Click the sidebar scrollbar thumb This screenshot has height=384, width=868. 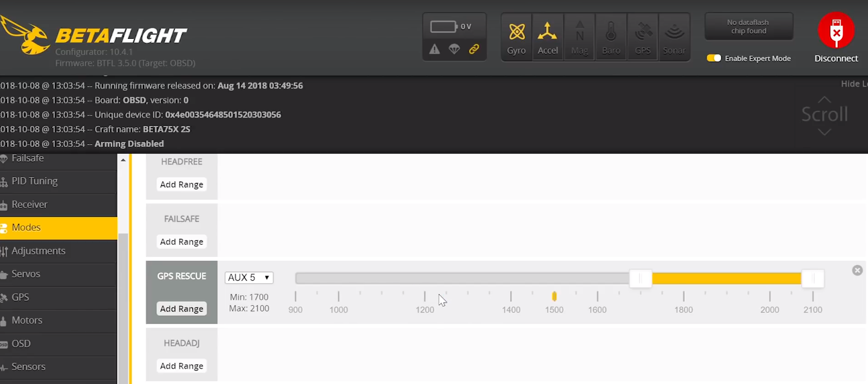pyautogui.click(x=123, y=309)
